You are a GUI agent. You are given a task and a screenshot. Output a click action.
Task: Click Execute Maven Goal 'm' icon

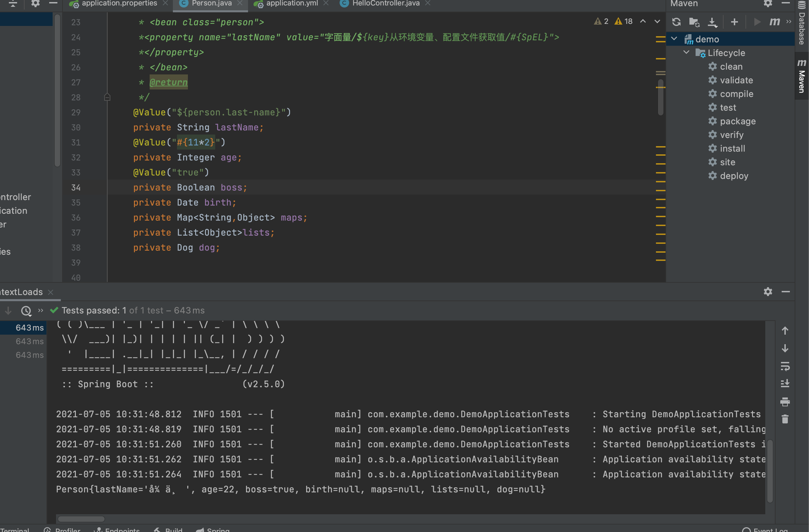tap(774, 22)
